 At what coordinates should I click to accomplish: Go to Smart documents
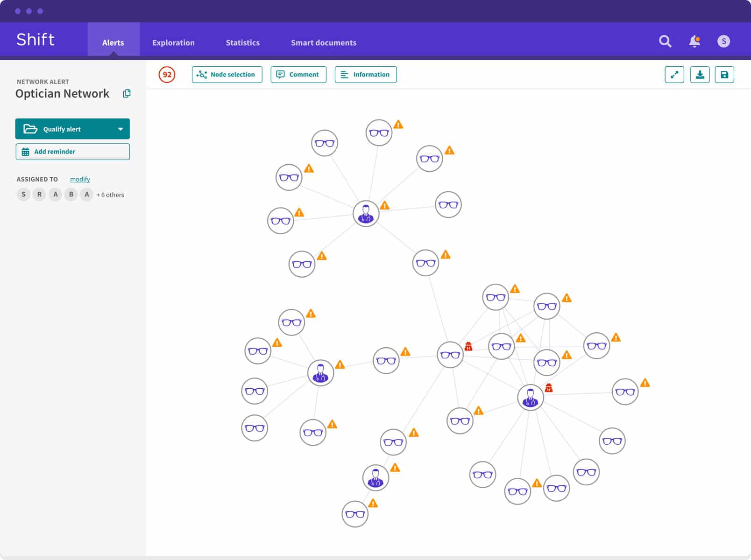323,42
